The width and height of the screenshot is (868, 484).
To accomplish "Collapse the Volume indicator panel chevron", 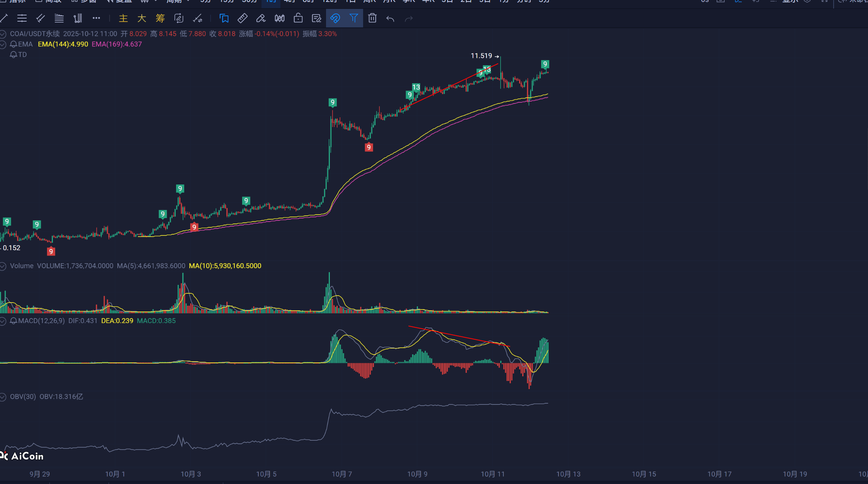I will click(x=3, y=266).
